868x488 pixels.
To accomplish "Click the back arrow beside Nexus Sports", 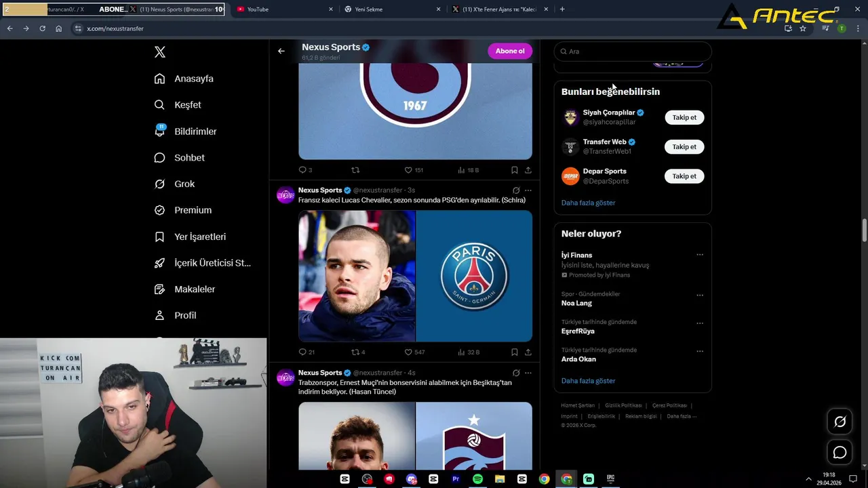I will pos(281,51).
